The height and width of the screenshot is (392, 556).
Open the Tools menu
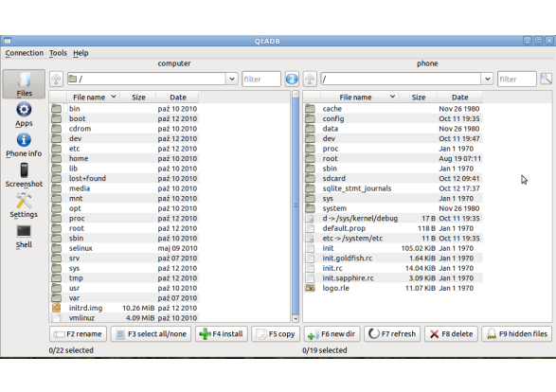(x=58, y=53)
